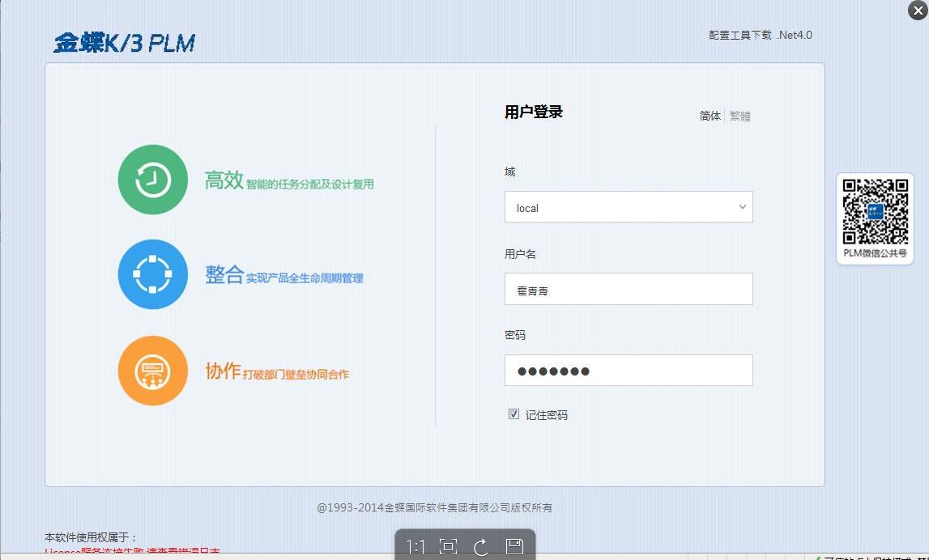
Task: Set zoom to 1:1 in viewer toolbar
Action: click(x=415, y=546)
